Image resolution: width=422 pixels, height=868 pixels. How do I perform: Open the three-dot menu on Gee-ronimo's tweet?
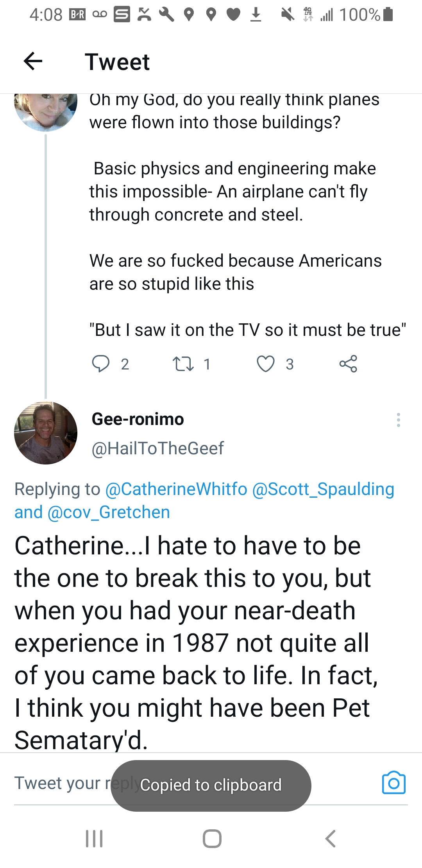click(398, 420)
